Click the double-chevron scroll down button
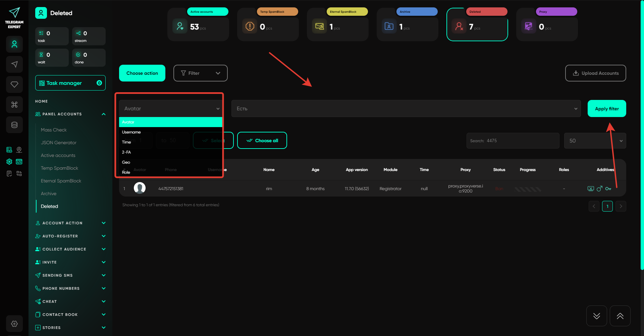Image resolution: width=644 pixels, height=336 pixels. 596,316
